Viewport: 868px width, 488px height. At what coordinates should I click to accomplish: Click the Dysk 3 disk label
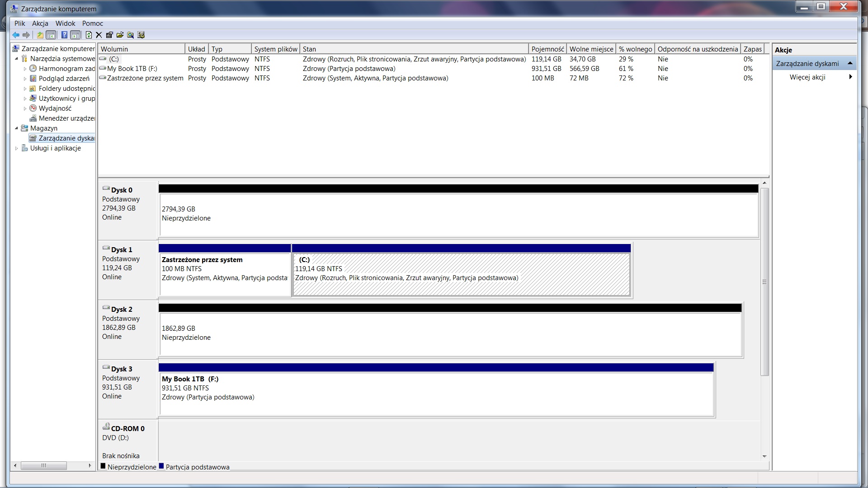(x=121, y=369)
